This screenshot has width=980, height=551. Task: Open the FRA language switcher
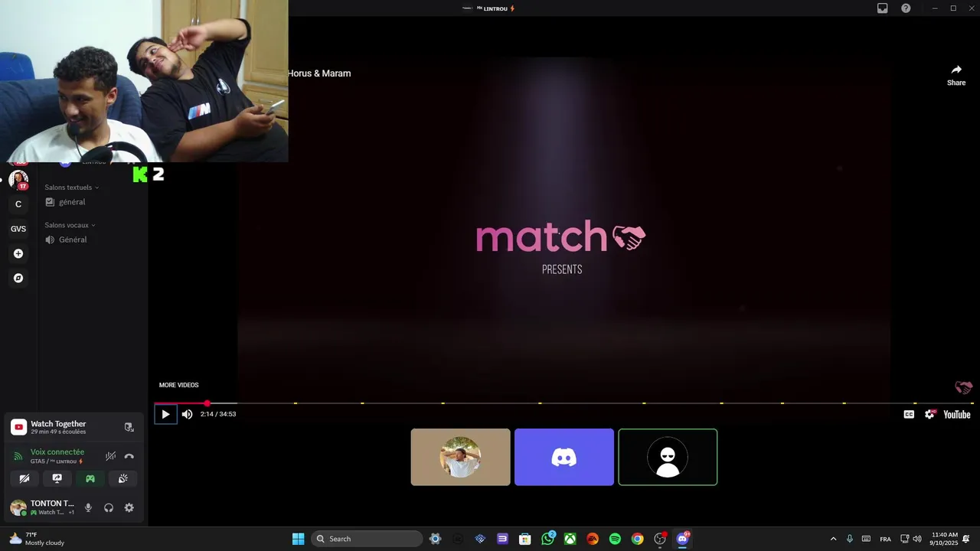pos(885,540)
